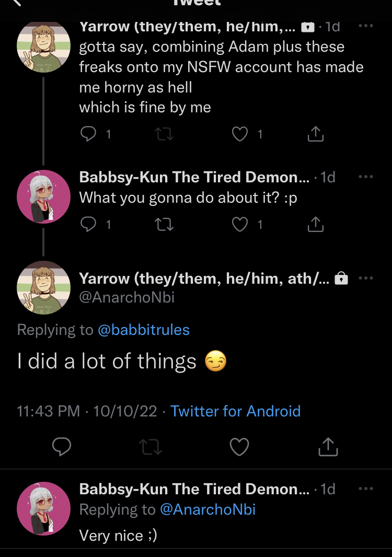The height and width of the screenshot is (557, 392).
Task: Retweet Babbsy-Kun's 'What you gonna do' tweet
Action: (x=164, y=225)
